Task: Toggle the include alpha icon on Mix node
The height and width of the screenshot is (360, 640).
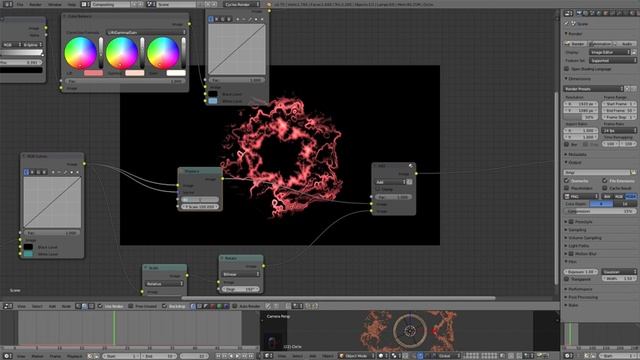Action: pyautogui.click(x=409, y=182)
